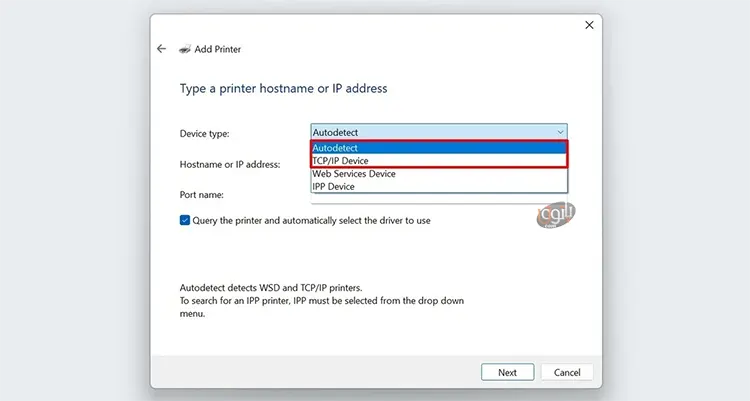Select IPP Device from the list
750x401 pixels.
click(439, 187)
